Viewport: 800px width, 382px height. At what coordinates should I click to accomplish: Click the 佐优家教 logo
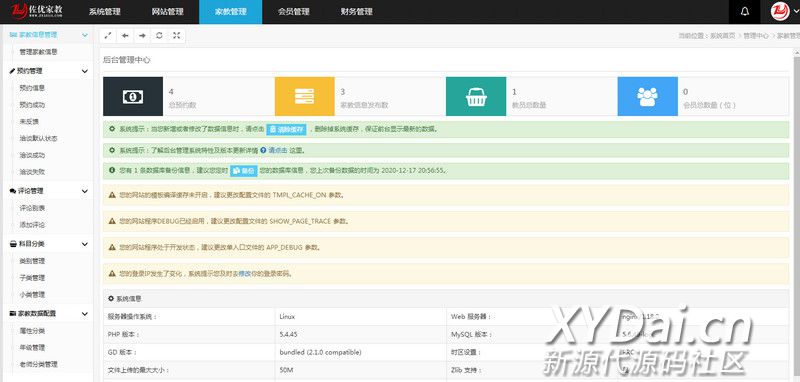[x=37, y=11]
